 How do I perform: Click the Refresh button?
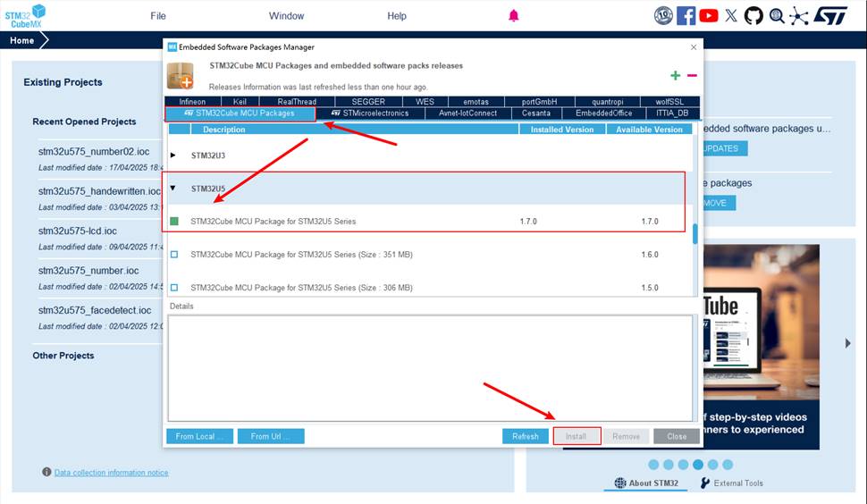(x=526, y=436)
